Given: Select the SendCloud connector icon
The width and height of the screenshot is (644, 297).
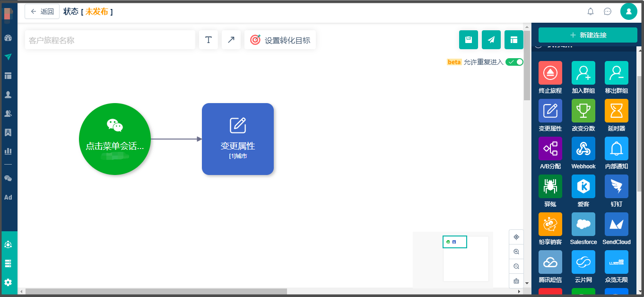Looking at the screenshot, I should [x=617, y=224].
